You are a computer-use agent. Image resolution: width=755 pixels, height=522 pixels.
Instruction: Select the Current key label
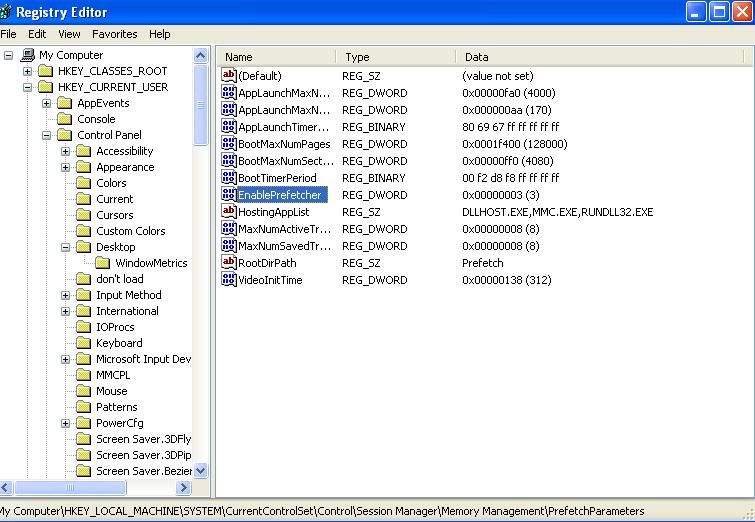pos(115,199)
